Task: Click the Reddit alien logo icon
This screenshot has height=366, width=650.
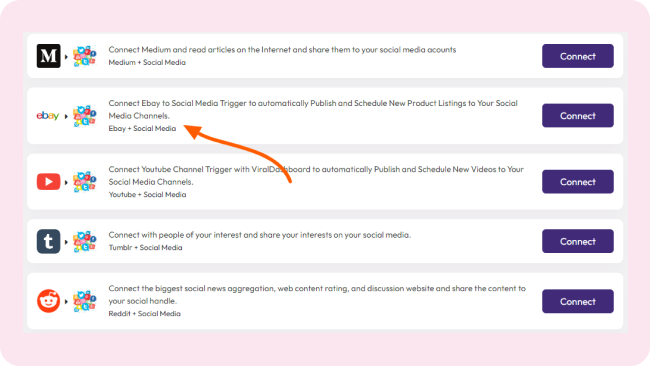Action: click(49, 301)
